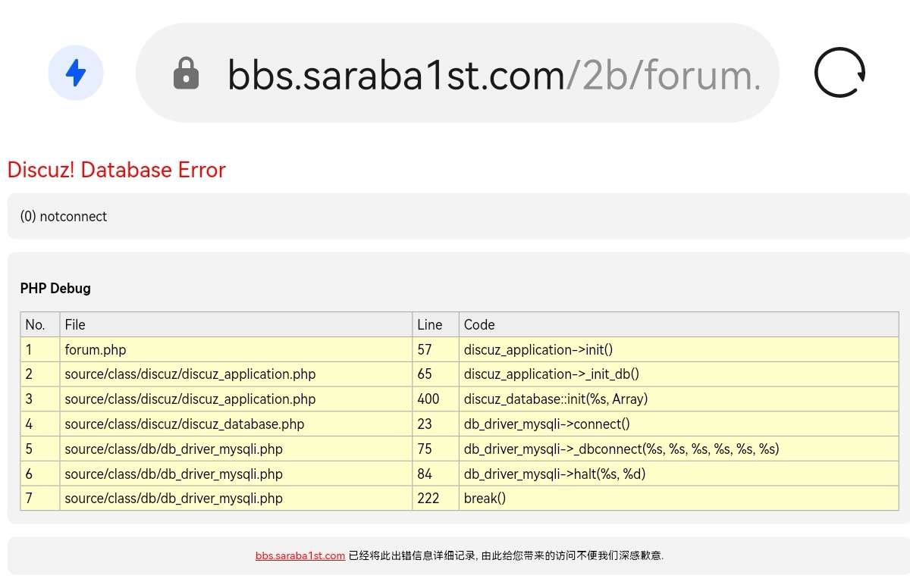Select the "db_driver_mysqli->connect()" code cell
The image size is (910, 588).
(679, 424)
